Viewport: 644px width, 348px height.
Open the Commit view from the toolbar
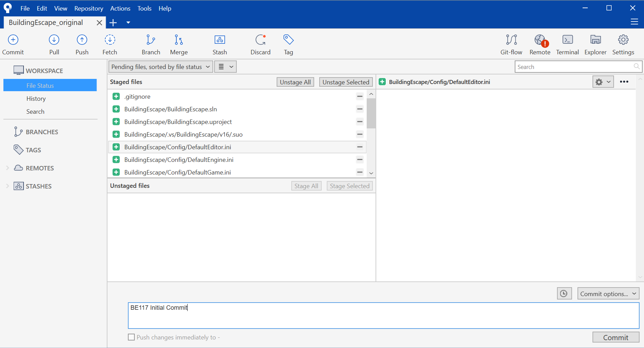[x=13, y=44]
